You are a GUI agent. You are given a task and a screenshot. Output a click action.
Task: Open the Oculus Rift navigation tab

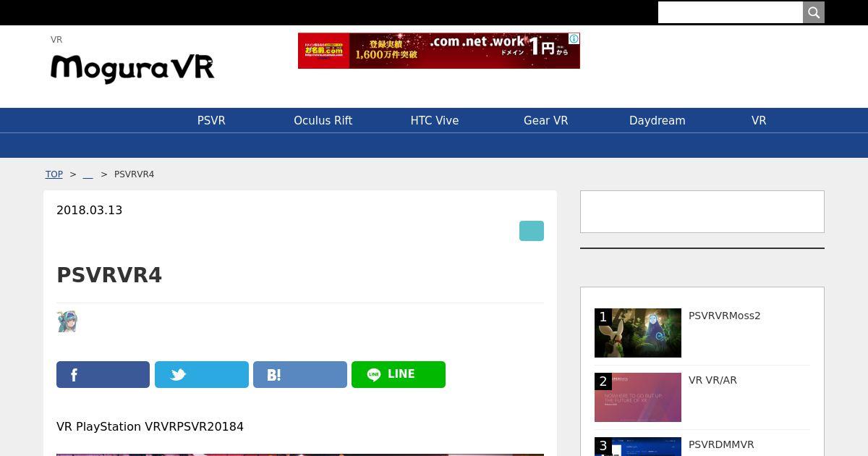coord(323,121)
